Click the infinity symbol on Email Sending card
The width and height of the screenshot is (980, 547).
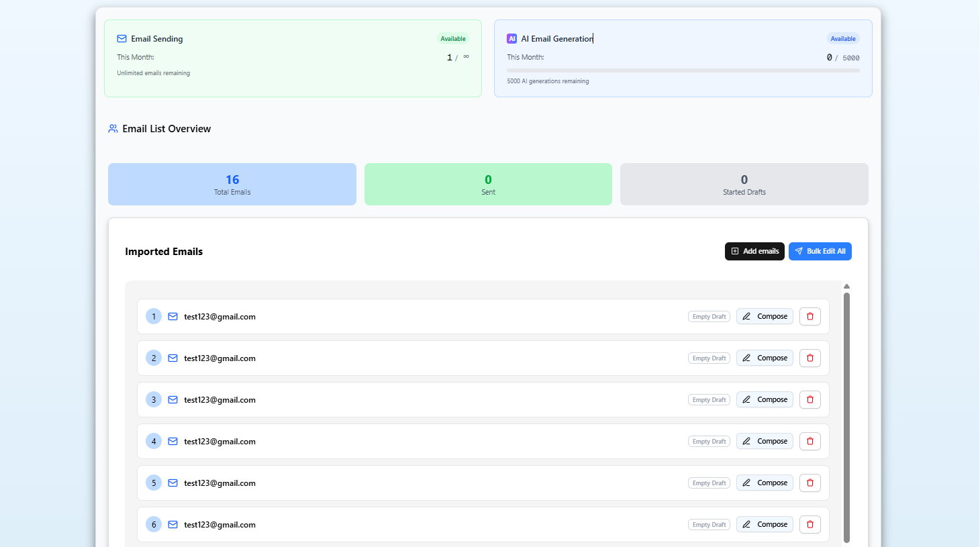(464, 57)
